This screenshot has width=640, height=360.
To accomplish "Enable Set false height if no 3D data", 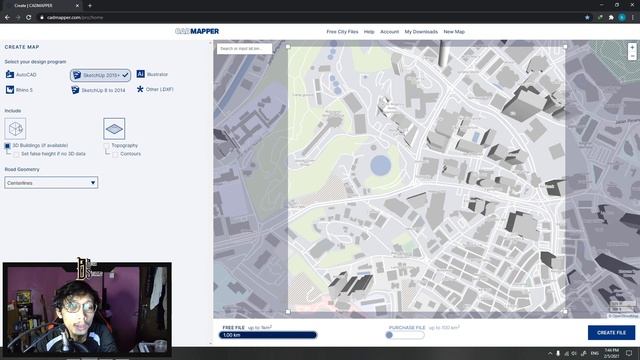I will click(16, 154).
